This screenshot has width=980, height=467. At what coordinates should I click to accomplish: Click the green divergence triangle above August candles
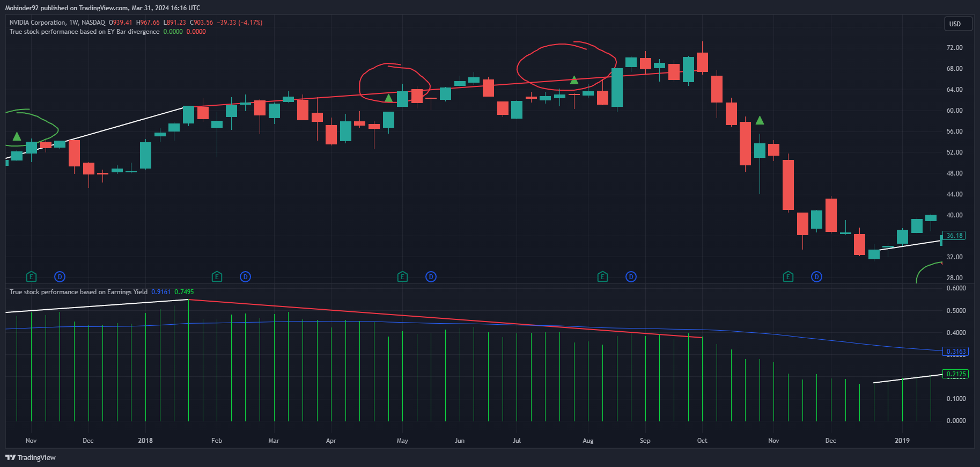pos(574,80)
